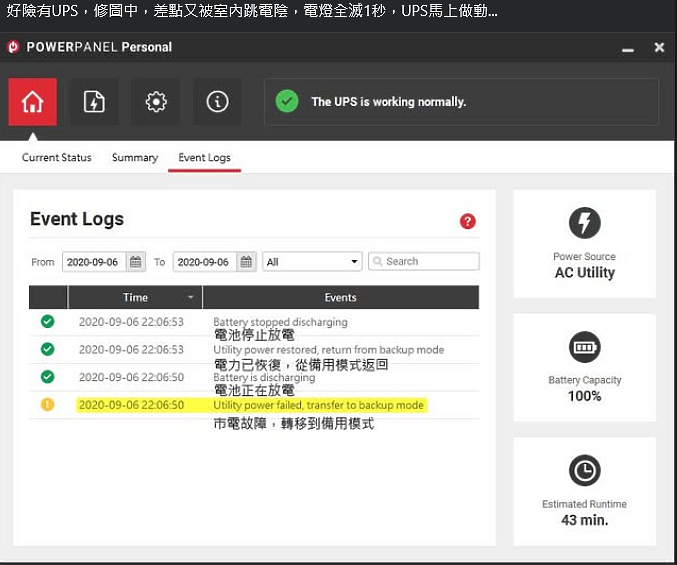This screenshot has height=565, width=677.
Task: Close the PowerPanel Personal window
Action: 659,47
